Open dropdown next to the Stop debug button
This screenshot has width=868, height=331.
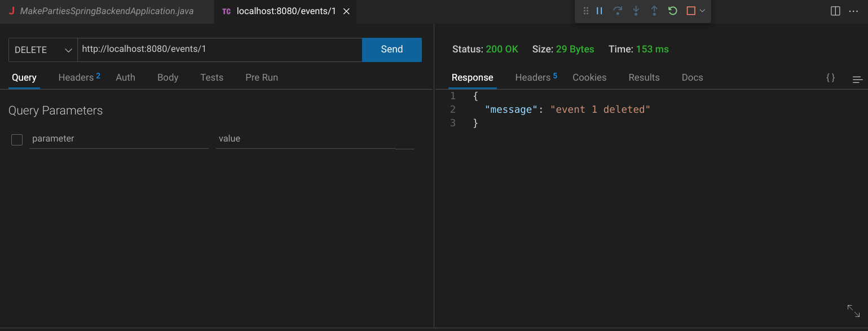702,11
